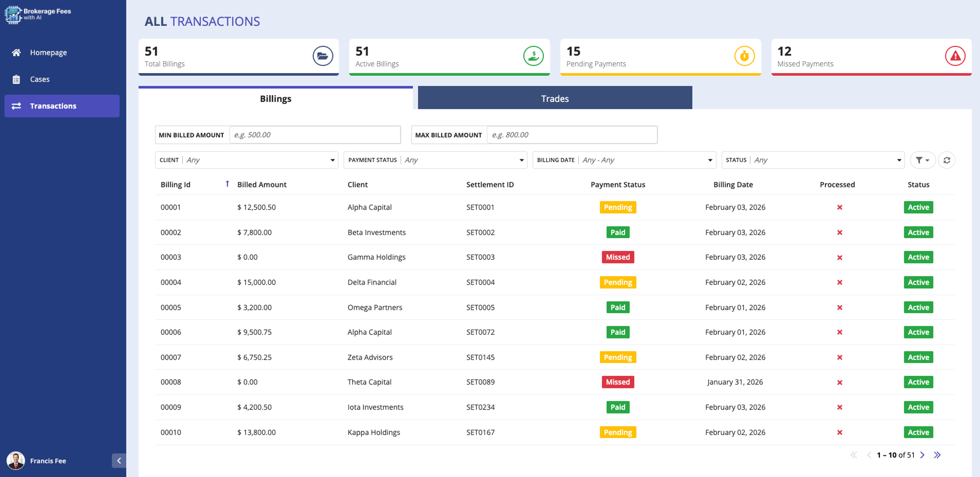This screenshot has height=477, width=980.
Task: Open the Francis Fee user name
Action: (48, 461)
